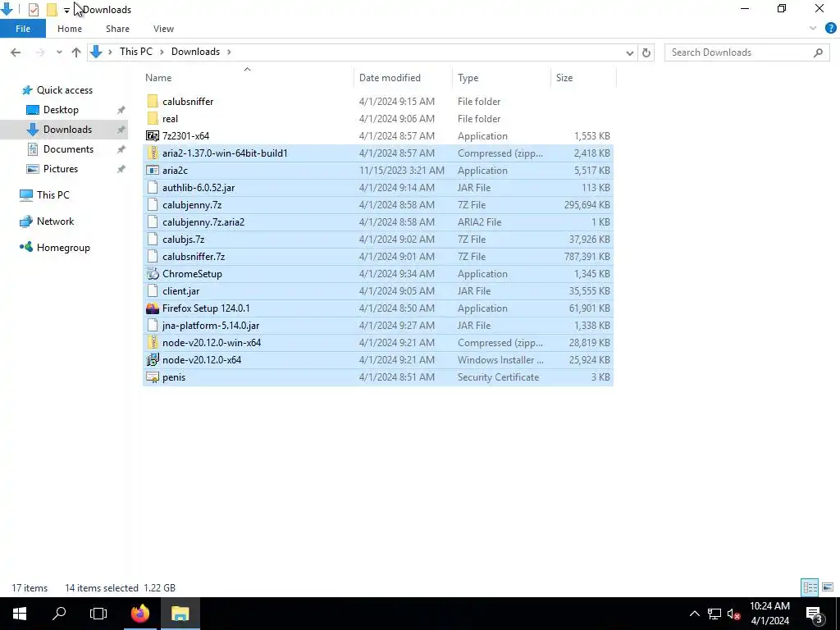This screenshot has width=840, height=630.
Task: Select This PC in navigation pane
Action: (52, 195)
